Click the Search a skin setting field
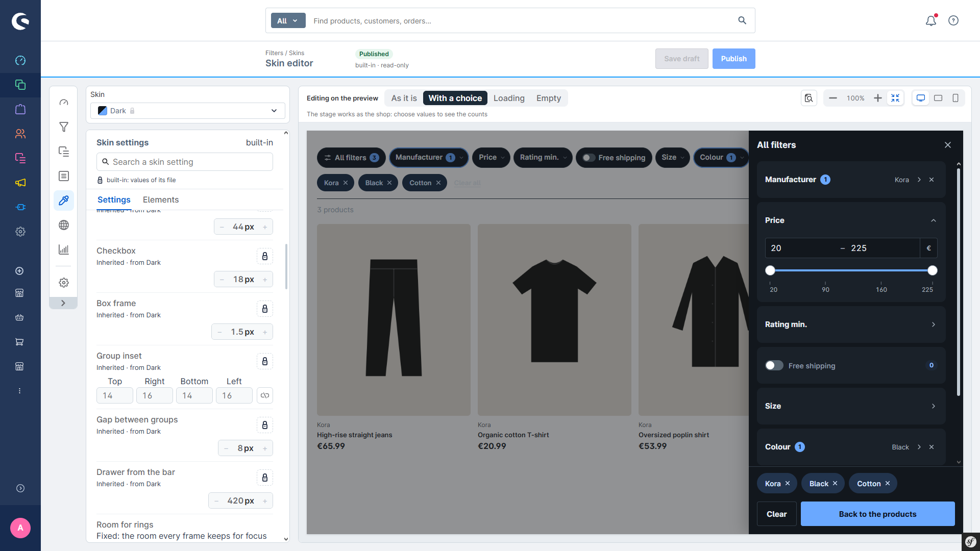 [x=185, y=162]
